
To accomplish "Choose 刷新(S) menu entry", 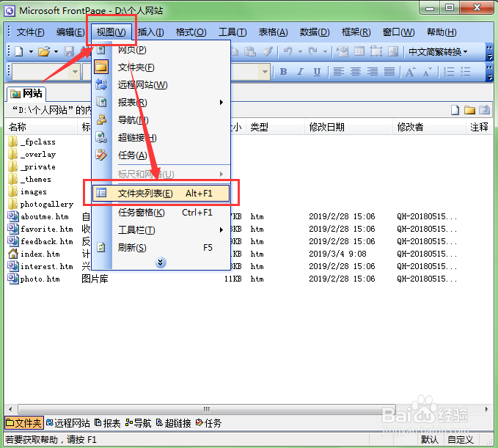I will (161, 247).
